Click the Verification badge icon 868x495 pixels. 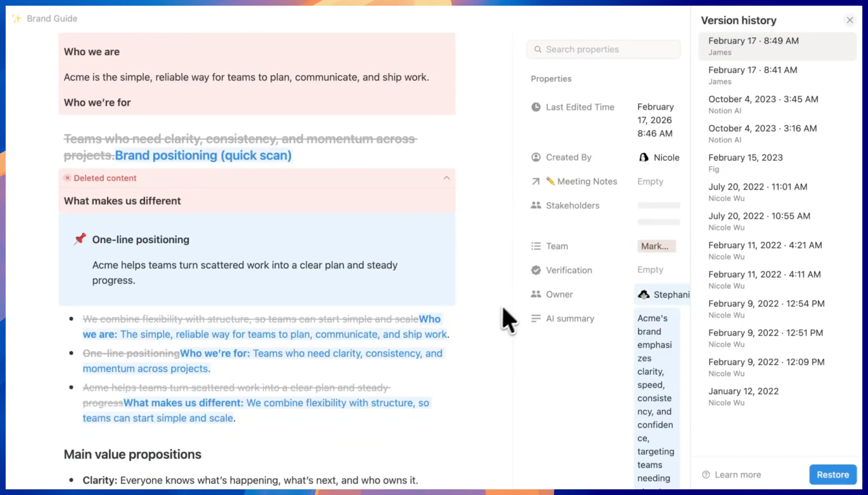coord(536,270)
